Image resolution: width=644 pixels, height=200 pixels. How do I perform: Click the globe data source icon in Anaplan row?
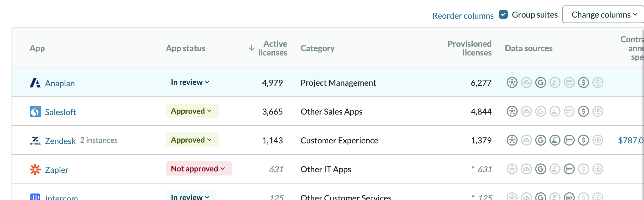tap(598, 83)
